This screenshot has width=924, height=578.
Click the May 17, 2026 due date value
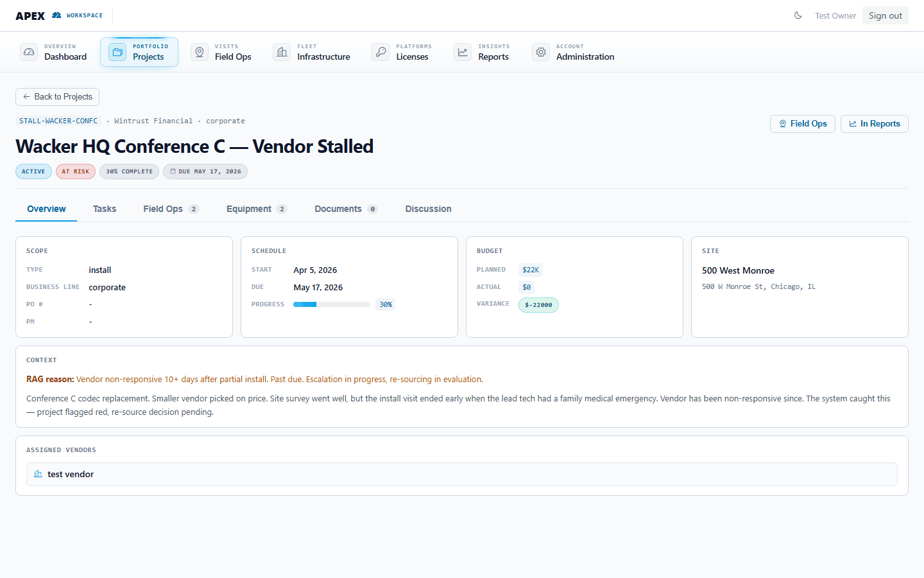pos(318,287)
